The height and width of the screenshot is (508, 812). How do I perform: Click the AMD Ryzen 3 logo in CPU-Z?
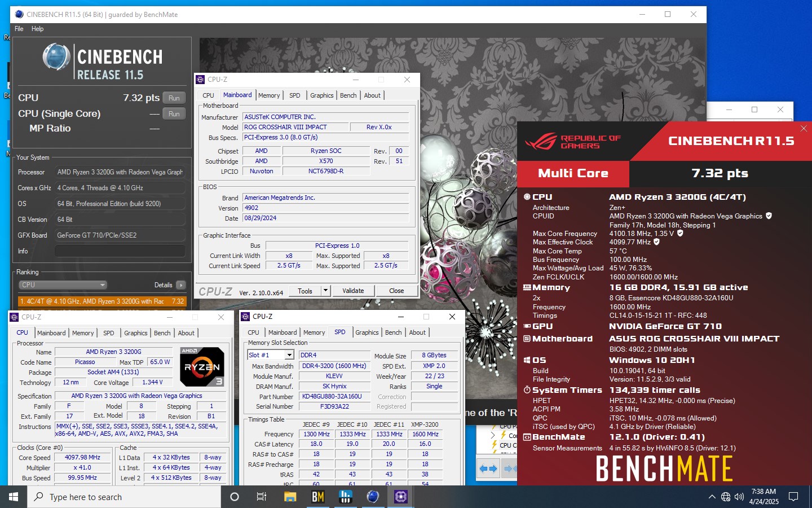coord(202,367)
